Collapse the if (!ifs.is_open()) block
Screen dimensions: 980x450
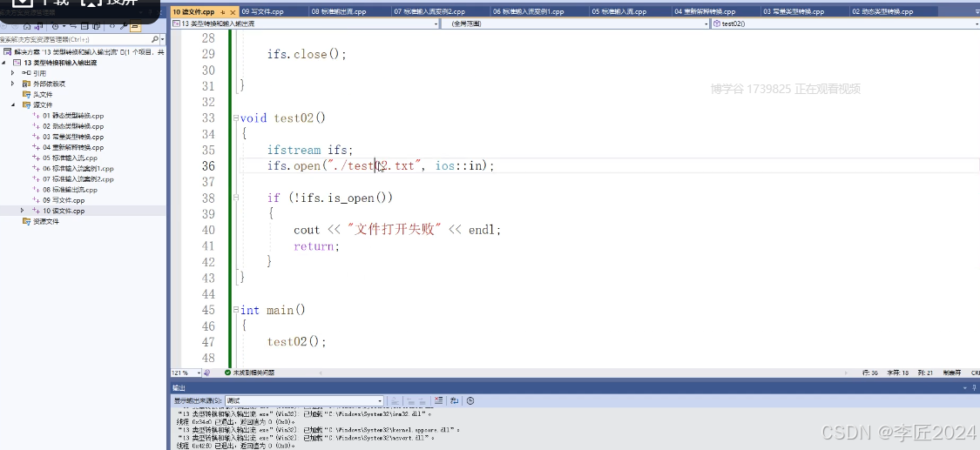(x=235, y=198)
